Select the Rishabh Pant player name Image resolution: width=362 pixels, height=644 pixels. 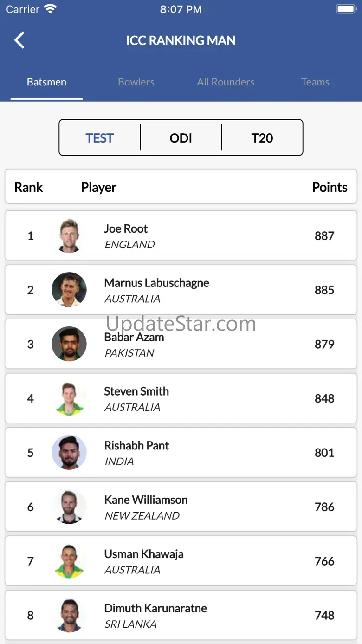coord(136,446)
